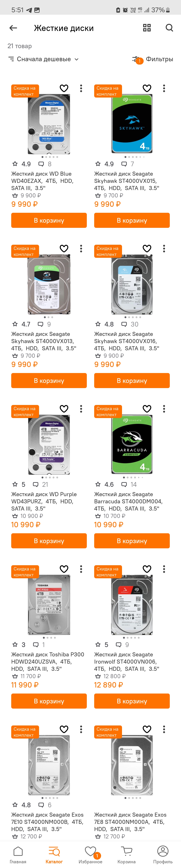Tap image carousel dots under Seagate Barracuda

pos(133,477)
